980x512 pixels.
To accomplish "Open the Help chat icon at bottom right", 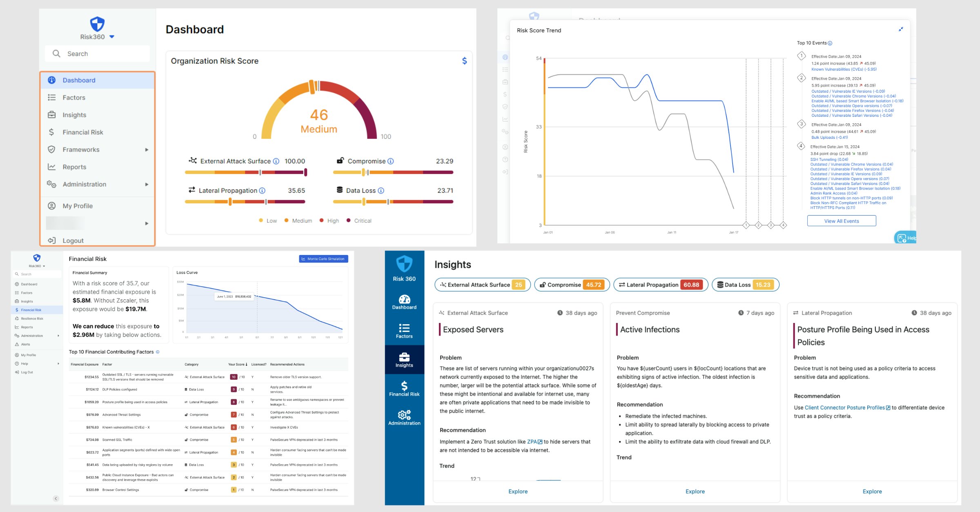I will coord(902,238).
